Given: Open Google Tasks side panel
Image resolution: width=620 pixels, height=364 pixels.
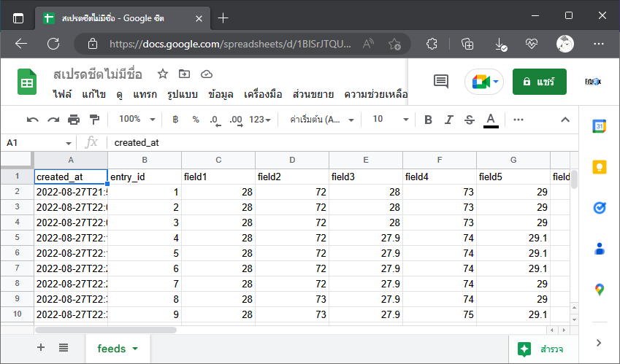Looking at the screenshot, I should (600, 208).
